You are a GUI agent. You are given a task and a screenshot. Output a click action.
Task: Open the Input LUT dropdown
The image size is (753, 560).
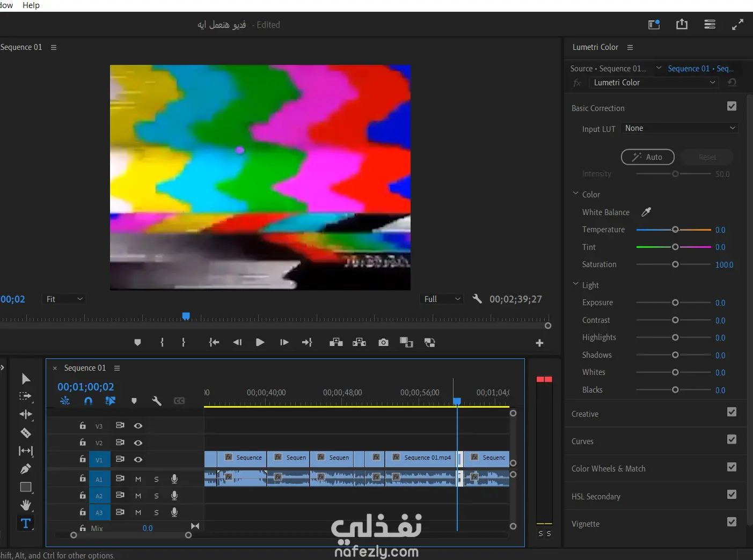point(679,128)
